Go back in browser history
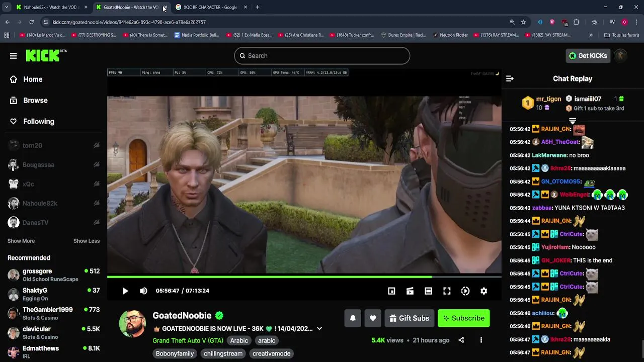This screenshot has width=644, height=362. coord(8,22)
